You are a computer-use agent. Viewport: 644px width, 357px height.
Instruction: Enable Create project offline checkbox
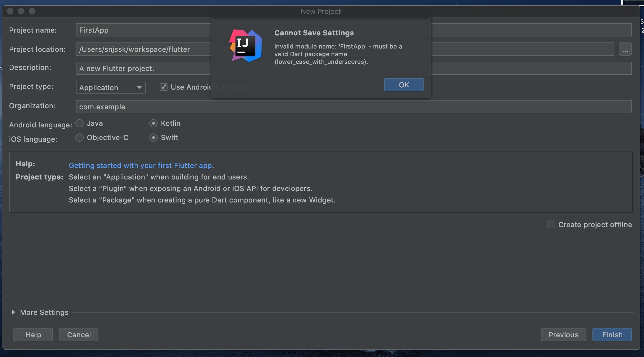coord(551,224)
